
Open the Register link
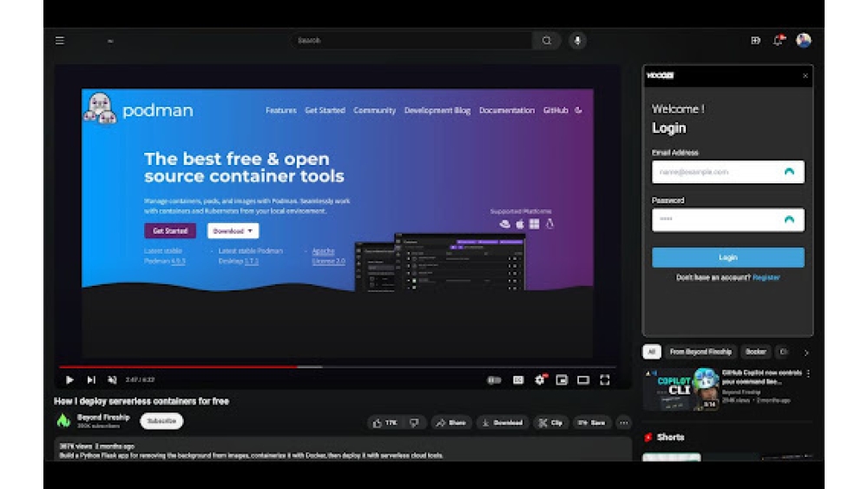766,277
